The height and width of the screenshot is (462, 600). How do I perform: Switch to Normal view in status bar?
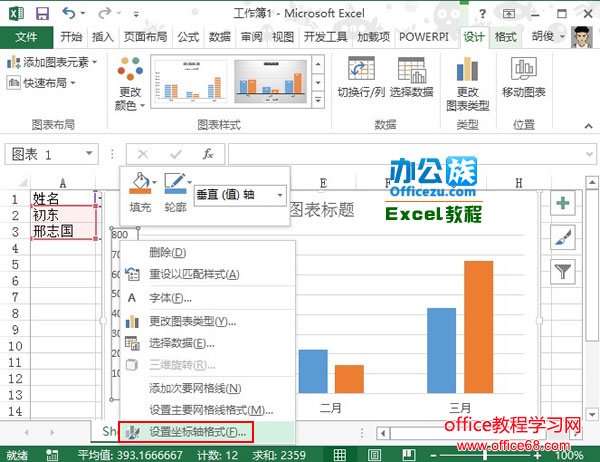339,455
